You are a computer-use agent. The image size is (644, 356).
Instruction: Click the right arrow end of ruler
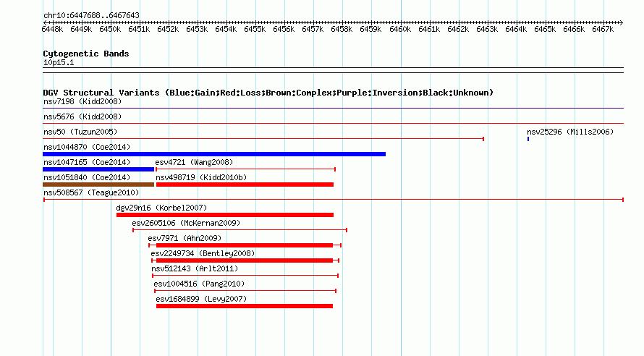click(622, 22)
